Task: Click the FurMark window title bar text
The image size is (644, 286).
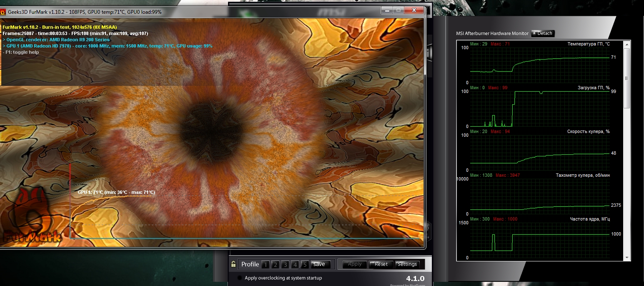Action: coord(85,12)
